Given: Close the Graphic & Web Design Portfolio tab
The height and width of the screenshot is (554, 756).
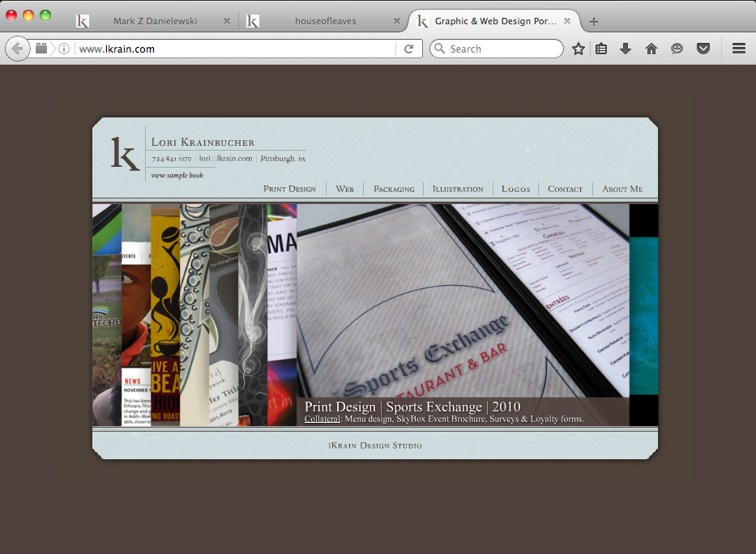Looking at the screenshot, I should click(x=567, y=21).
